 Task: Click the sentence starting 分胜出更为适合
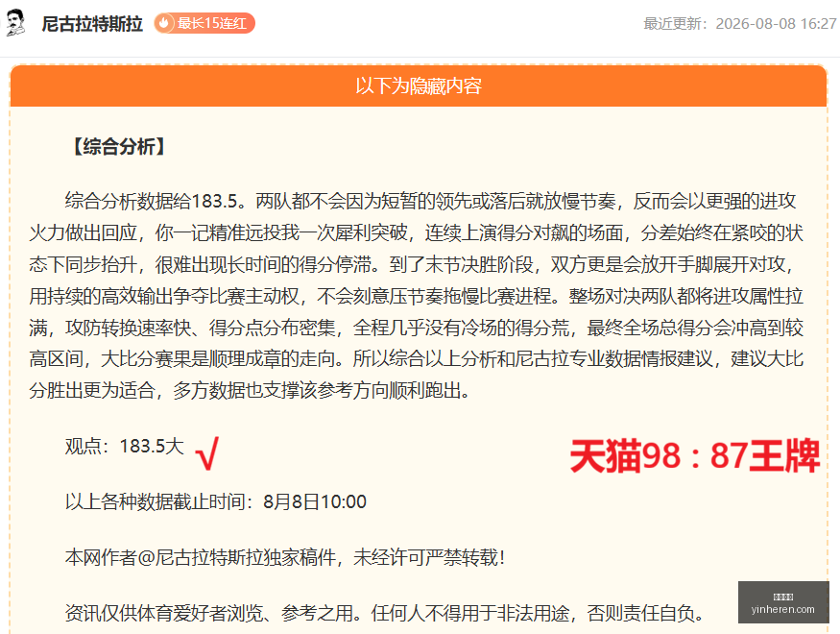[x=251, y=391]
